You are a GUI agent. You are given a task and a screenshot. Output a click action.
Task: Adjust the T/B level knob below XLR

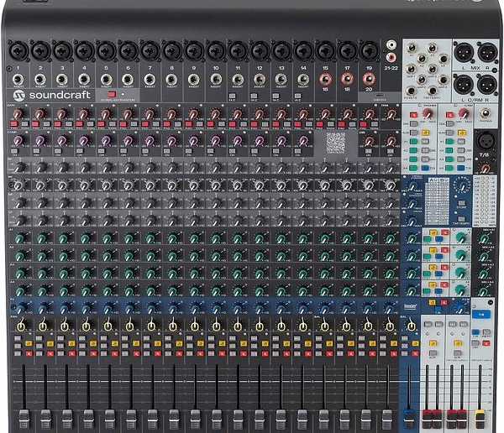click(x=485, y=168)
